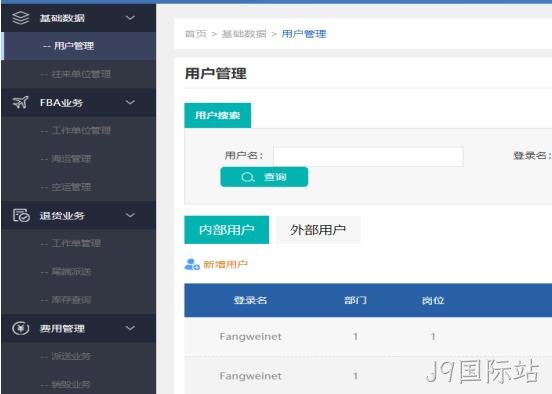The width and height of the screenshot is (552, 394).
Task: Click the 部门 column header
Action: (355, 300)
